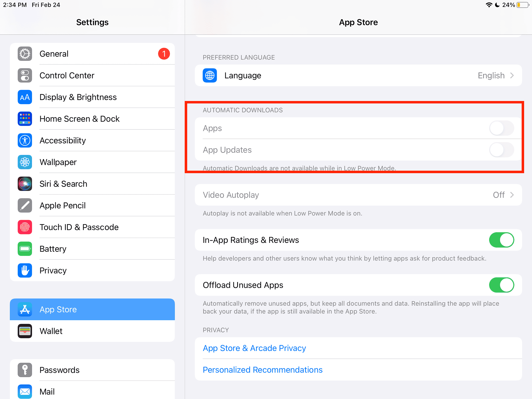
Task: Turn off Offload Unused Apps
Action: pos(501,285)
